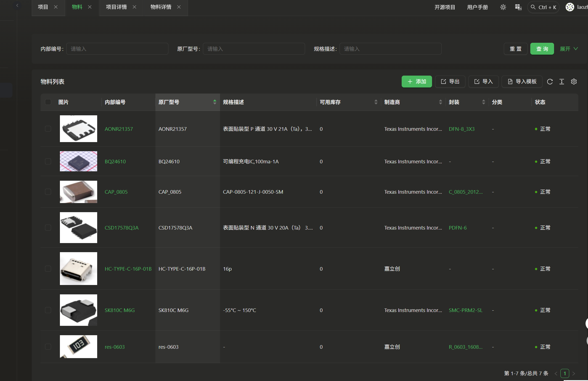Open the table density icon
The height and width of the screenshot is (381, 588).
[x=561, y=82]
